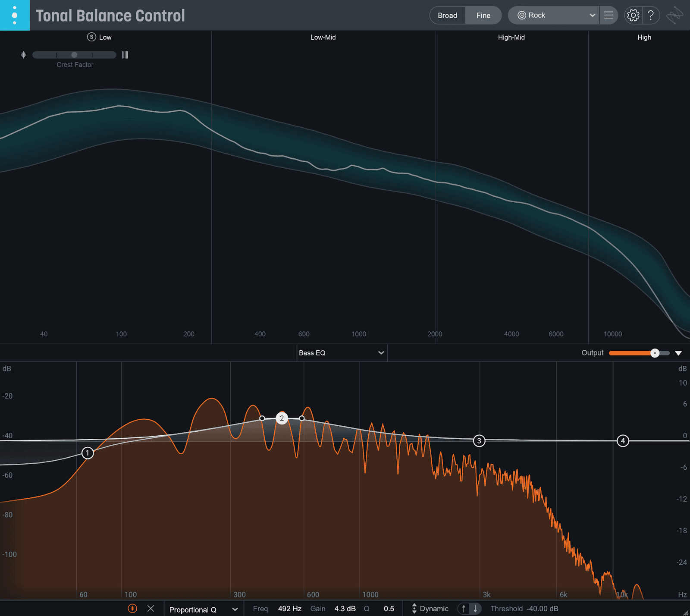The image size is (690, 616).
Task: Switch to Fine view
Action: tap(483, 16)
